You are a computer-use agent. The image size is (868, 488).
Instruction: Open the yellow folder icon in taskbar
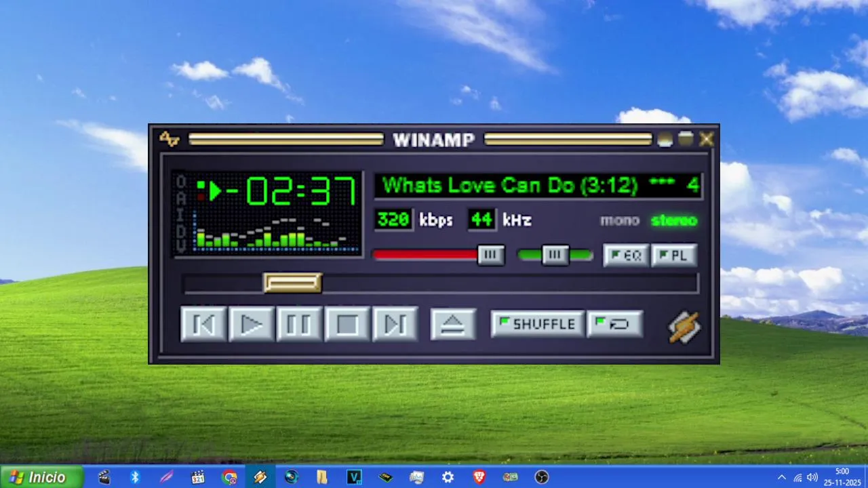click(323, 477)
